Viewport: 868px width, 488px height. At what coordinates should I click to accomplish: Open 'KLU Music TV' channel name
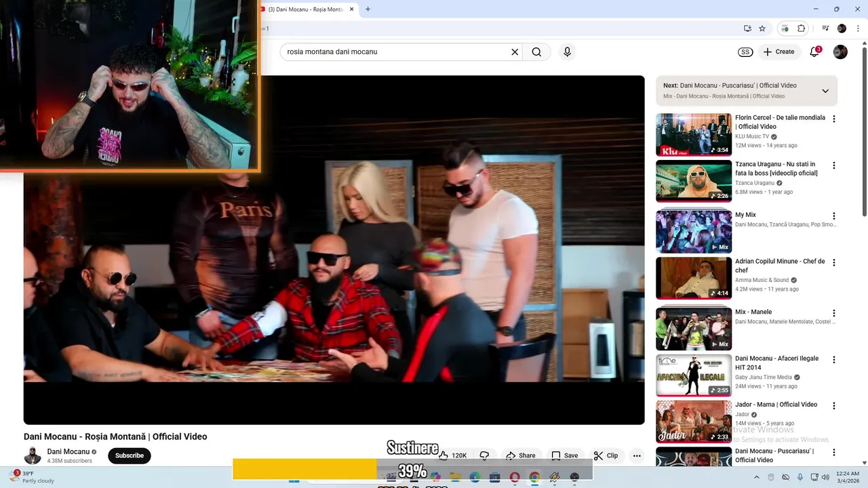(x=751, y=136)
